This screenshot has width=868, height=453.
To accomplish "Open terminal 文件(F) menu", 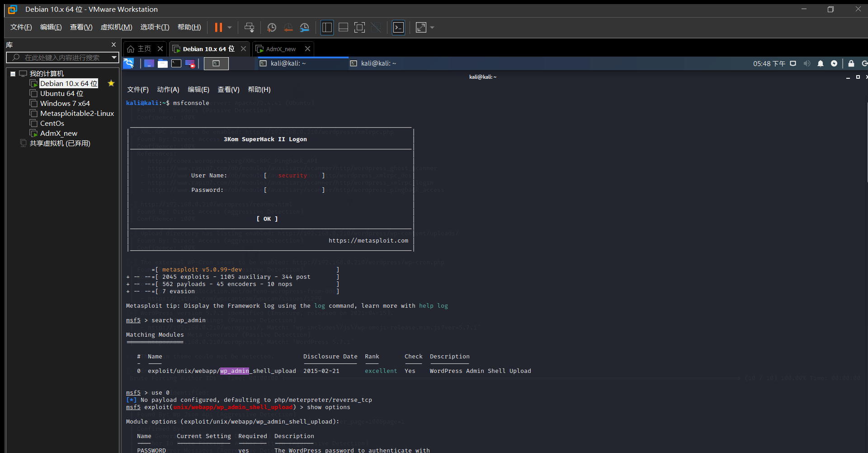I will pos(138,90).
